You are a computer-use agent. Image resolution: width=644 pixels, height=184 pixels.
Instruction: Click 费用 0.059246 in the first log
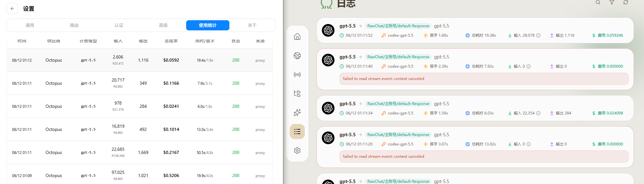[608, 35]
